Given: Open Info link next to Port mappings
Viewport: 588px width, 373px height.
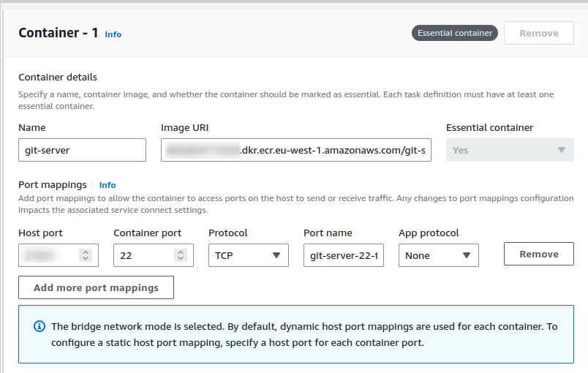Looking at the screenshot, I should point(108,185).
